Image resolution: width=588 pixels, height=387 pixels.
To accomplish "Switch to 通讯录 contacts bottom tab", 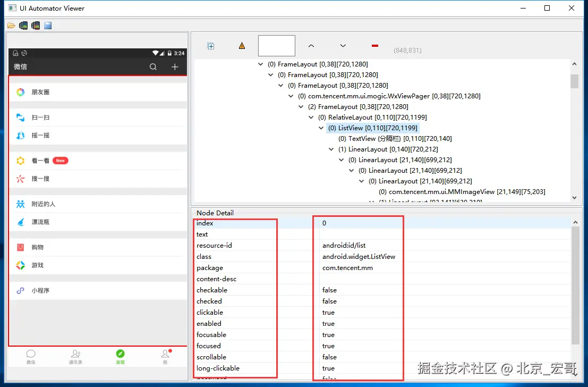I will tap(75, 357).
